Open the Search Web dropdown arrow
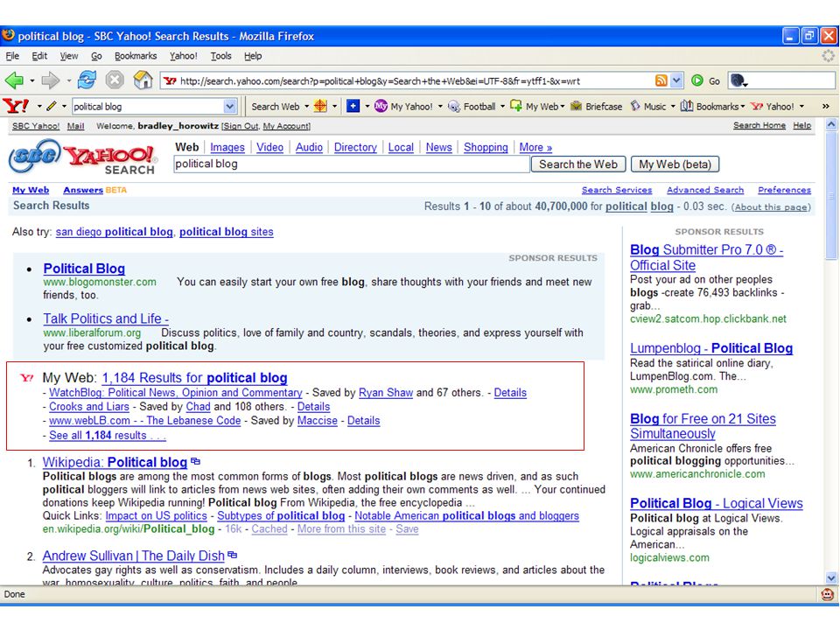This screenshot has height=630, width=840. click(307, 107)
